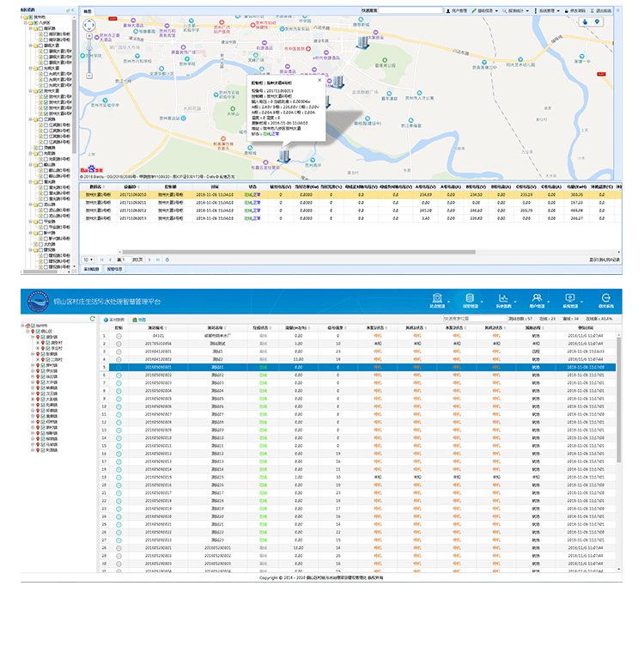Open the green pencil icon dropdown menu
The width and height of the screenshot is (644, 653).
[484, 11]
